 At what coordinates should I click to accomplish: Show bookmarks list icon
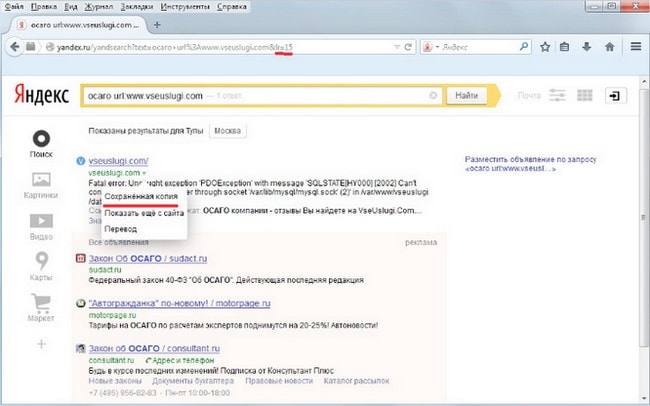[x=564, y=47]
